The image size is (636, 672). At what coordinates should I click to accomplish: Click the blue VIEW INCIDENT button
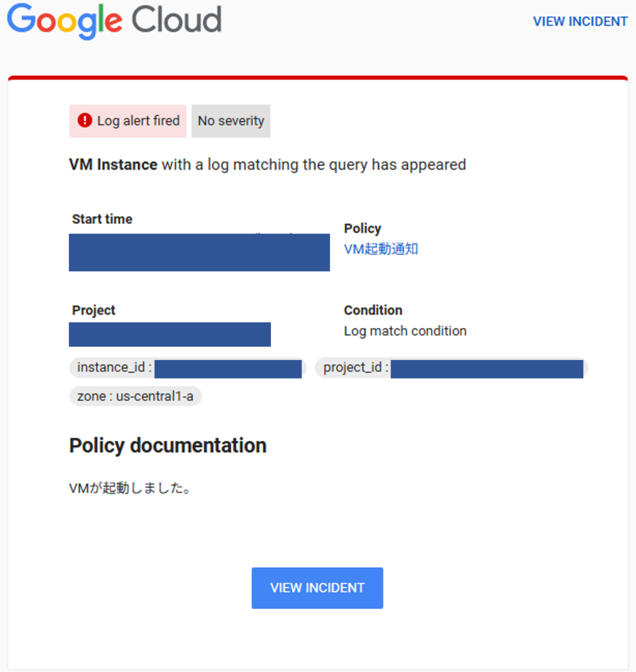(x=317, y=588)
